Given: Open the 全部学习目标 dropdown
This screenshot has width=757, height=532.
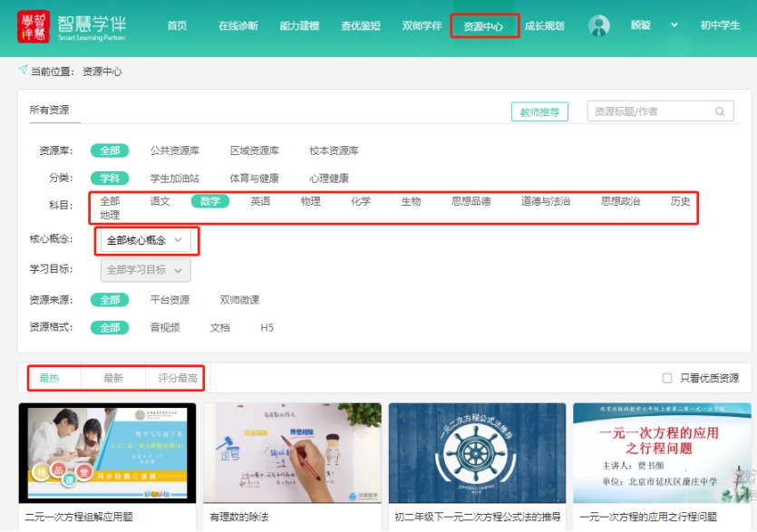Looking at the screenshot, I should [145, 270].
